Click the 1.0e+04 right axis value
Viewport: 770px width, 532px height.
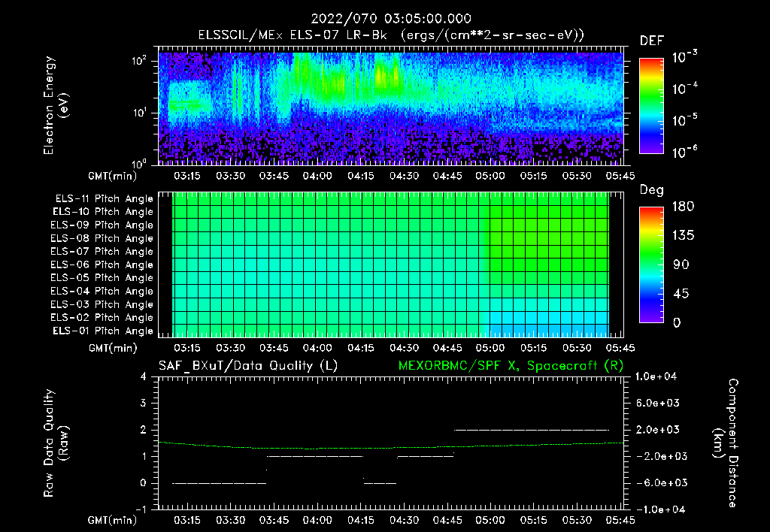point(656,376)
